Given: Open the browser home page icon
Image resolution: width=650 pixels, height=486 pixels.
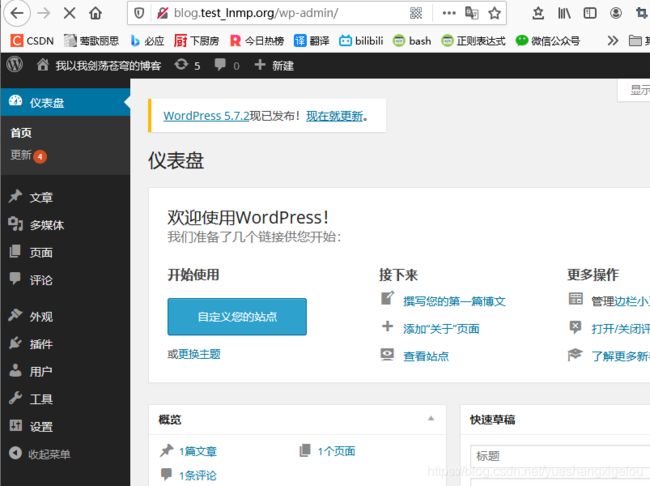Looking at the screenshot, I should coord(95,13).
